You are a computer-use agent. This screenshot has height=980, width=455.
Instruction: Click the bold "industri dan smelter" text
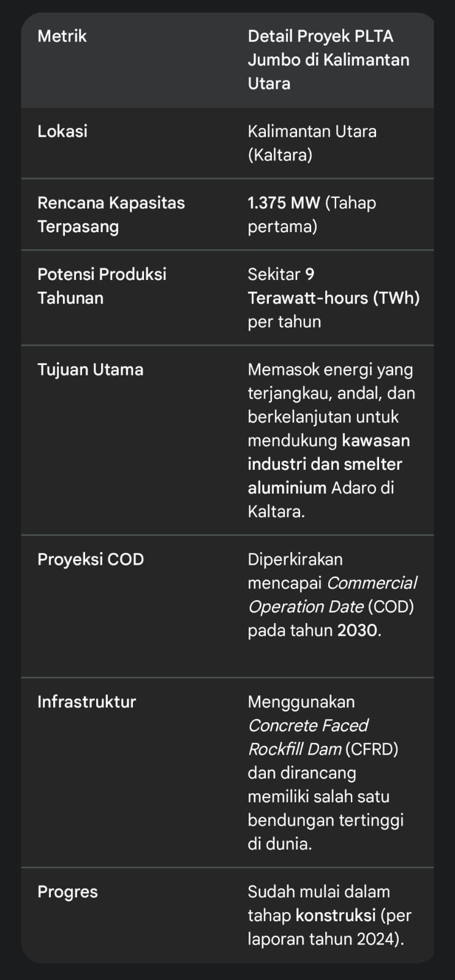(325, 464)
